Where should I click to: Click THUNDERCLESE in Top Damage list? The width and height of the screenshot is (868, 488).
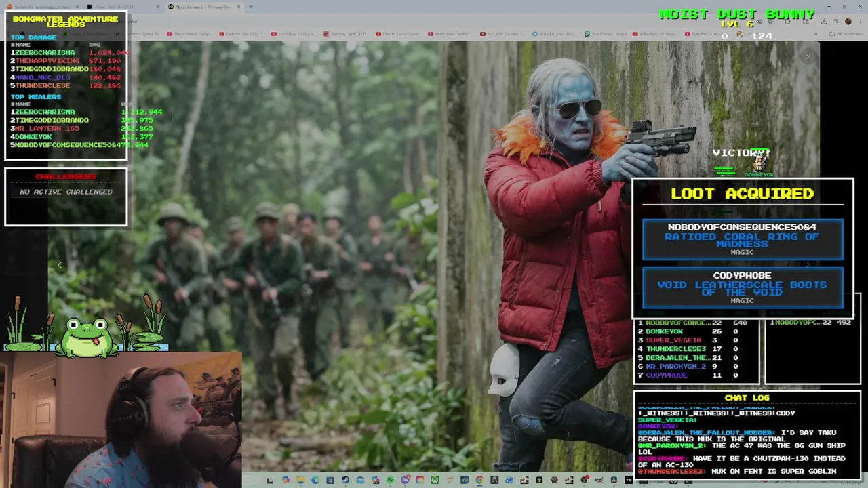(x=43, y=85)
